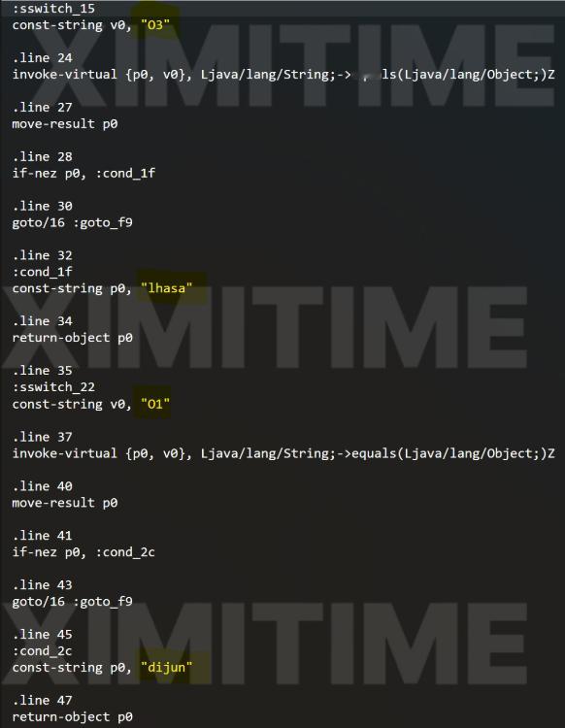Click return-object p0 under line 47
This screenshot has height=728, width=565.
click(x=73, y=716)
